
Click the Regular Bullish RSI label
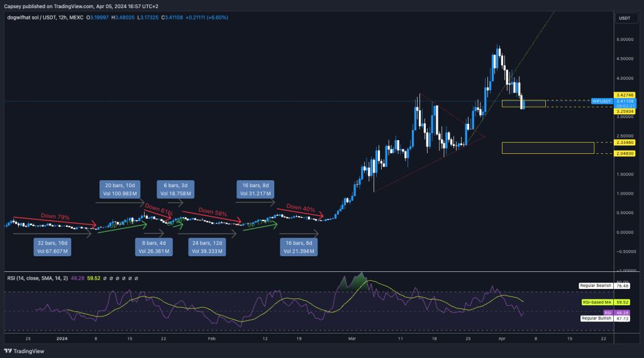click(x=595, y=318)
